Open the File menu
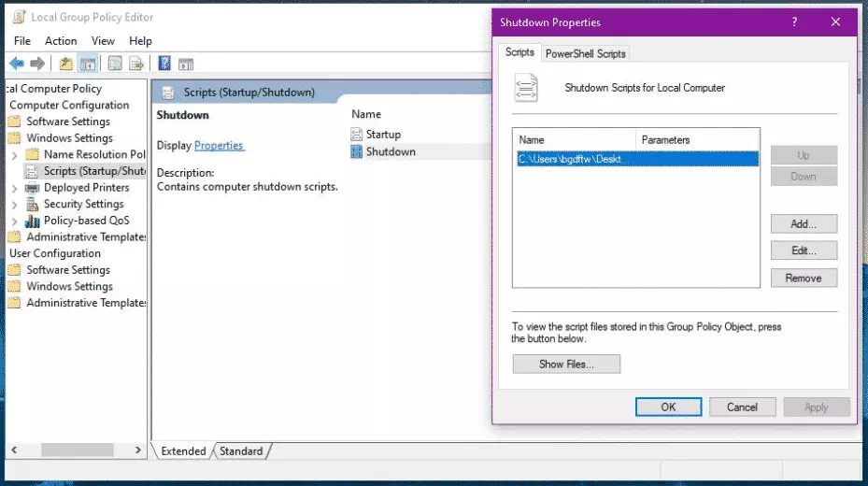This screenshot has height=486, width=868. click(x=22, y=41)
